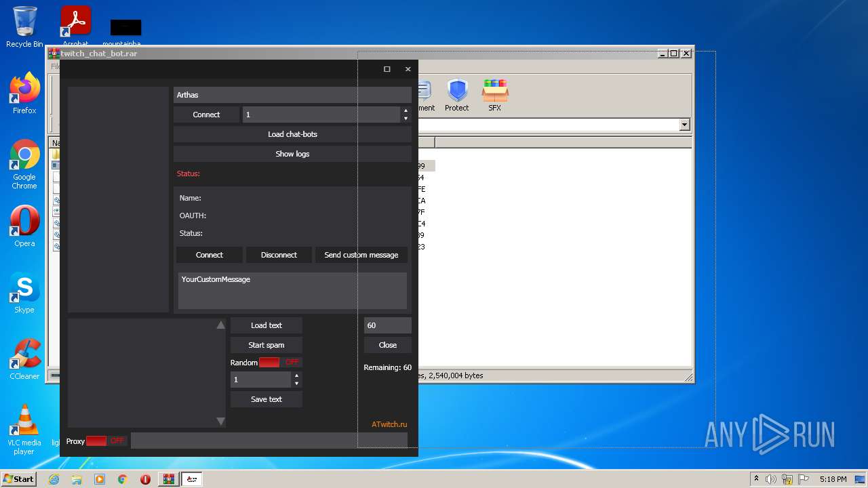Launch Firefox from desktop

[x=24, y=94]
